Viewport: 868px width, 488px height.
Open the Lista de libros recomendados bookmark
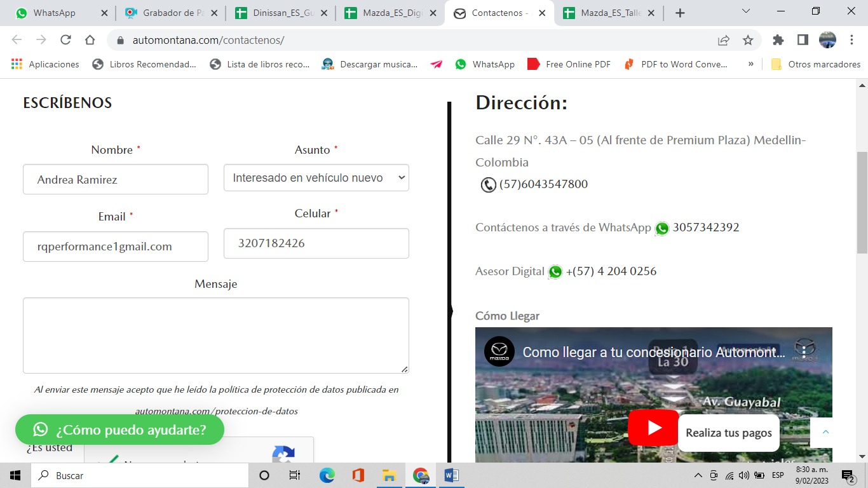[260, 64]
